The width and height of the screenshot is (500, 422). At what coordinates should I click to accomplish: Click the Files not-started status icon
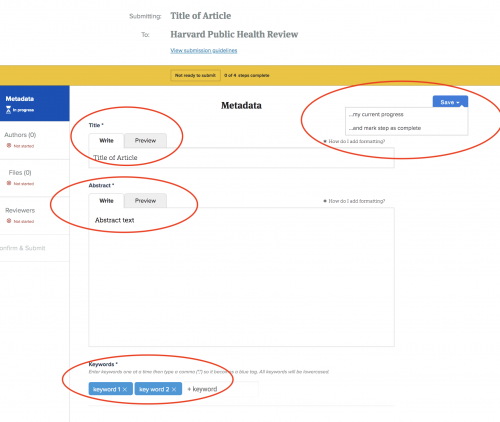coord(9,183)
